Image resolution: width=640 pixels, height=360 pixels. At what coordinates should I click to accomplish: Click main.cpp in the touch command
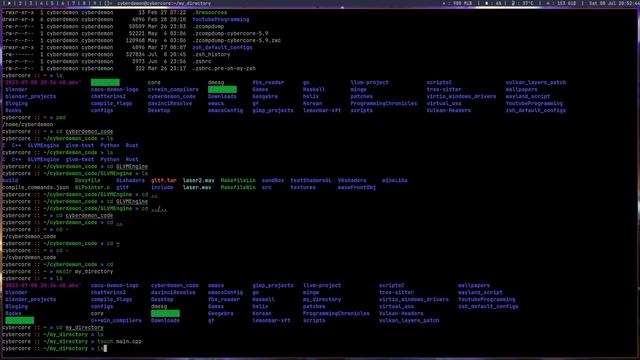(129, 342)
